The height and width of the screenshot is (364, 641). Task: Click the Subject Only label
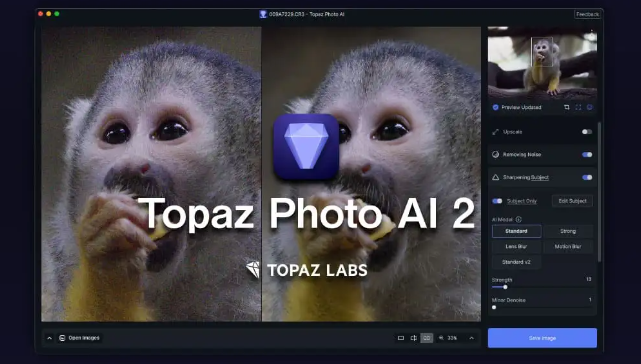(522, 201)
